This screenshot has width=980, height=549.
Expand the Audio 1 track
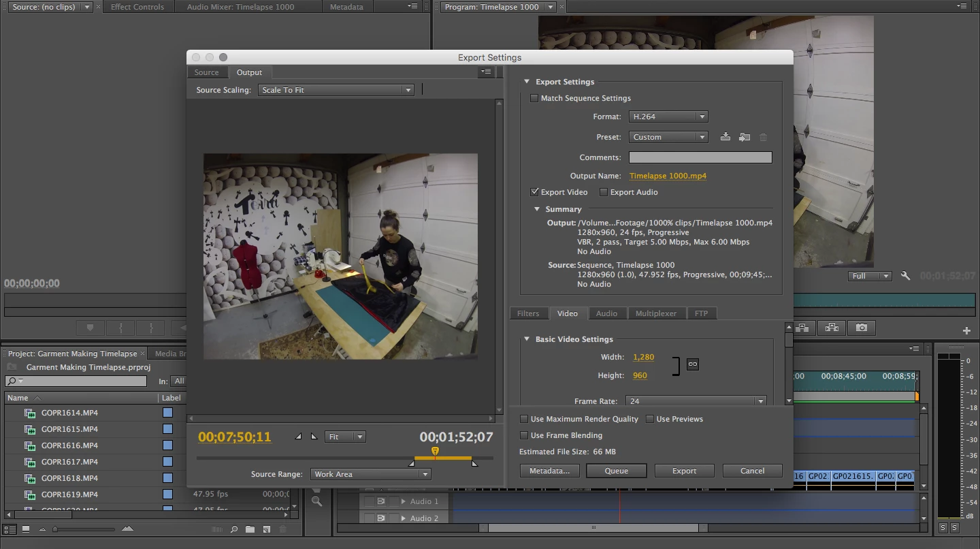(x=403, y=501)
